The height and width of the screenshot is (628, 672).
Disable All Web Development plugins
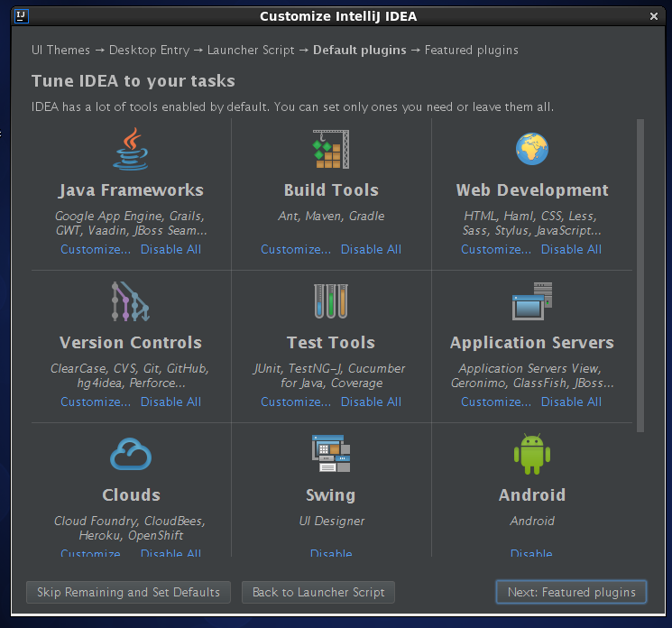[571, 249]
